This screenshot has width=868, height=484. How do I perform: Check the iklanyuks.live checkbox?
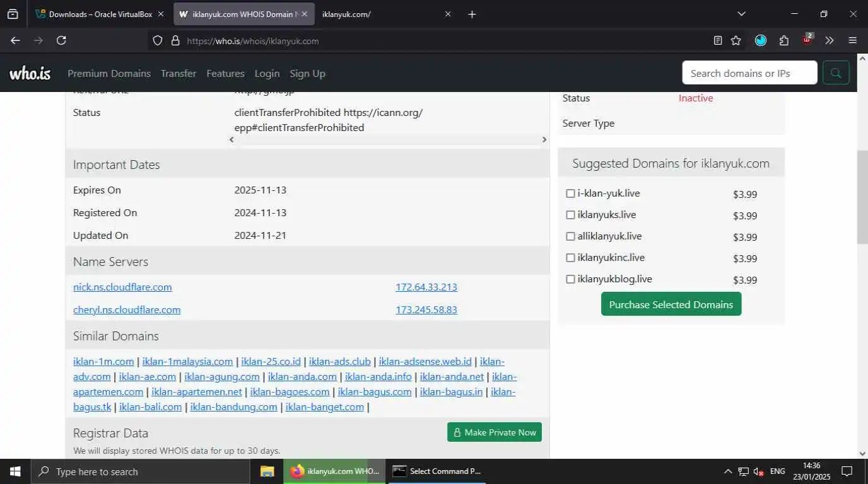pos(570,215)
